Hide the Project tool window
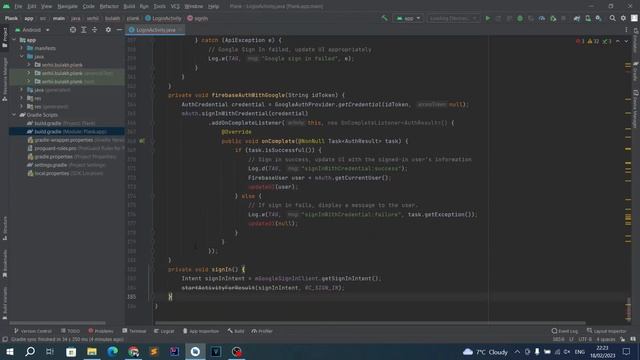The height and width of the screenshot is (360, 640). coord(119,30)
